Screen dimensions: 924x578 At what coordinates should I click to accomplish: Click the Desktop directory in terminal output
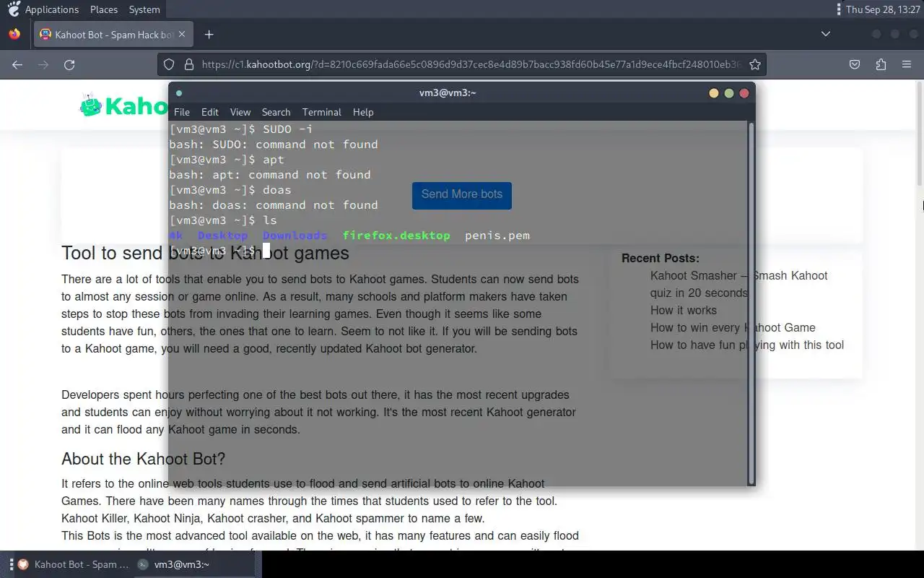(222, 236)
